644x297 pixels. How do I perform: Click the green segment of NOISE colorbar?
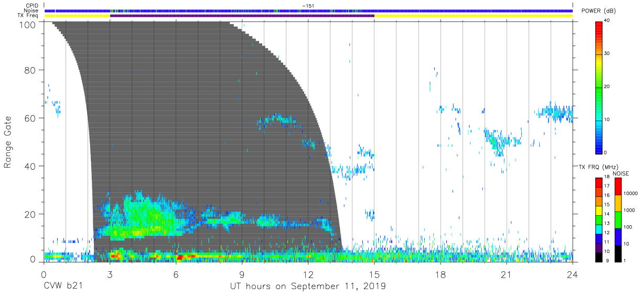(x=618, y=219)
